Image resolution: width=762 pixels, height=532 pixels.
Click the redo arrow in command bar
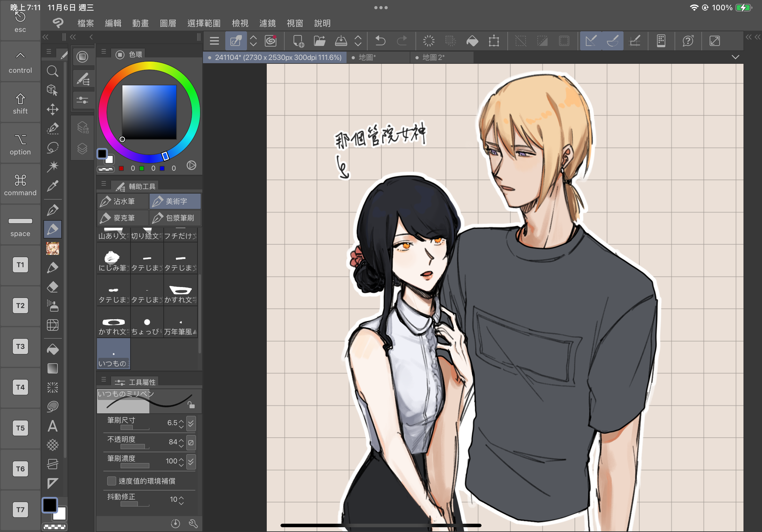402,41
